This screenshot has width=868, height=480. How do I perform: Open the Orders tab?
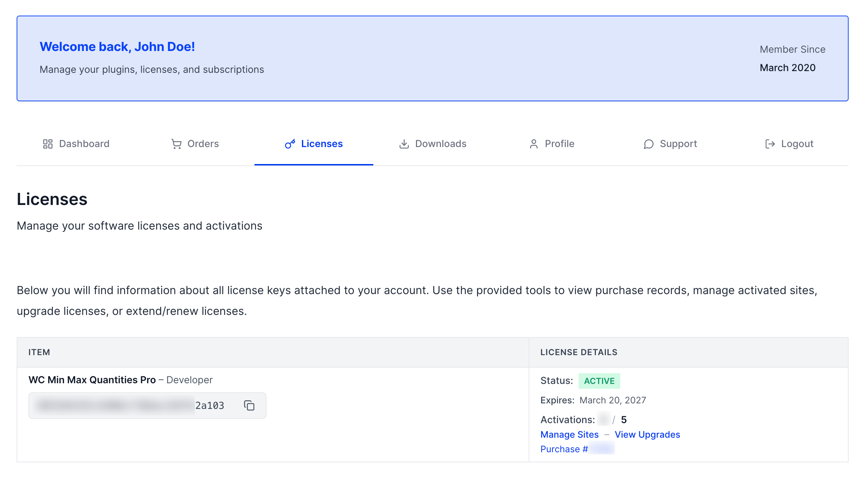pyautogui.click(x=203, y=144)
